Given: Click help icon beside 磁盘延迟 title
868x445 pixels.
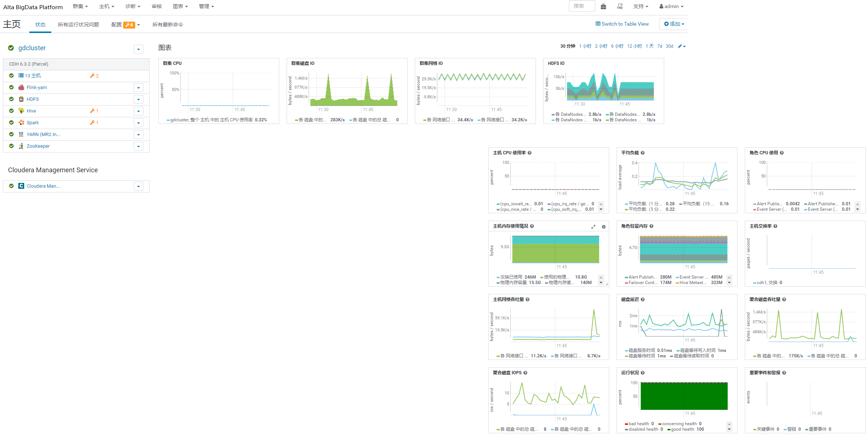Looking at the screenshot, I should click(x=643, y=299).
